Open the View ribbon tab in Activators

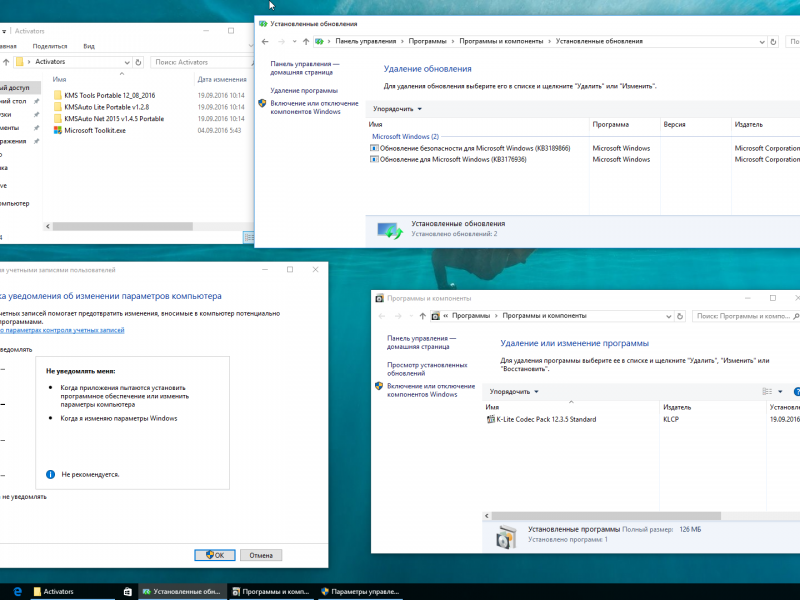[x=89, y=46]
